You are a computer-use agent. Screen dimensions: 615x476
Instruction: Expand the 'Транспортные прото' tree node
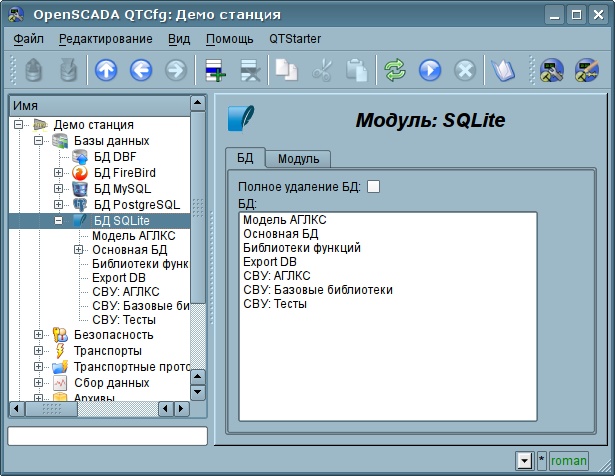coord(38,367)
